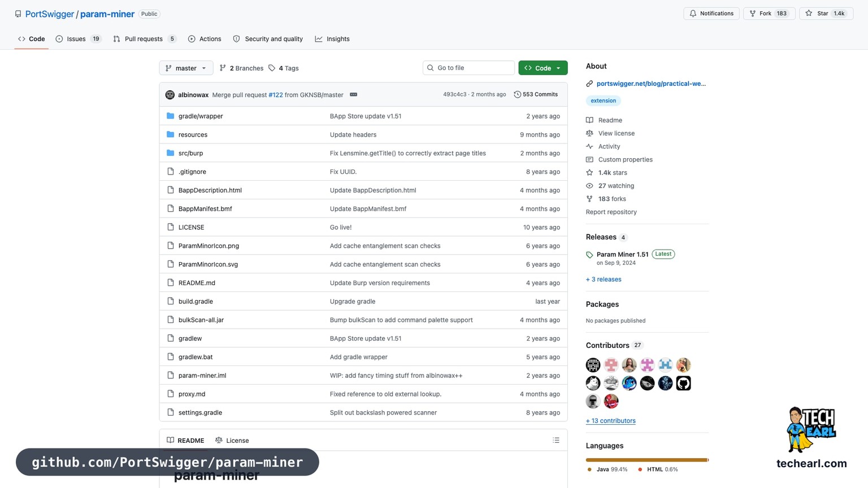Open commit hash 493c4c3
The image size is (868, 488).
pos(455,94)
